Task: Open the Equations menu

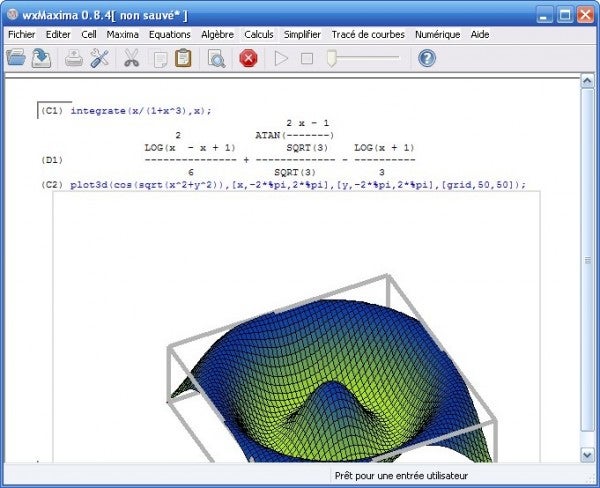Action: tap(169, 34)
